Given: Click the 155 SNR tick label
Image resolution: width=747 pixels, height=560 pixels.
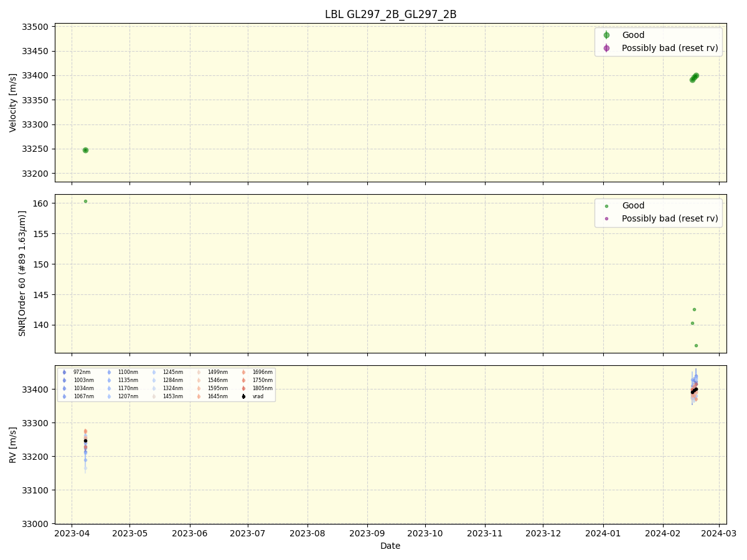Looking at the screenshot, I should pos(42,234).
